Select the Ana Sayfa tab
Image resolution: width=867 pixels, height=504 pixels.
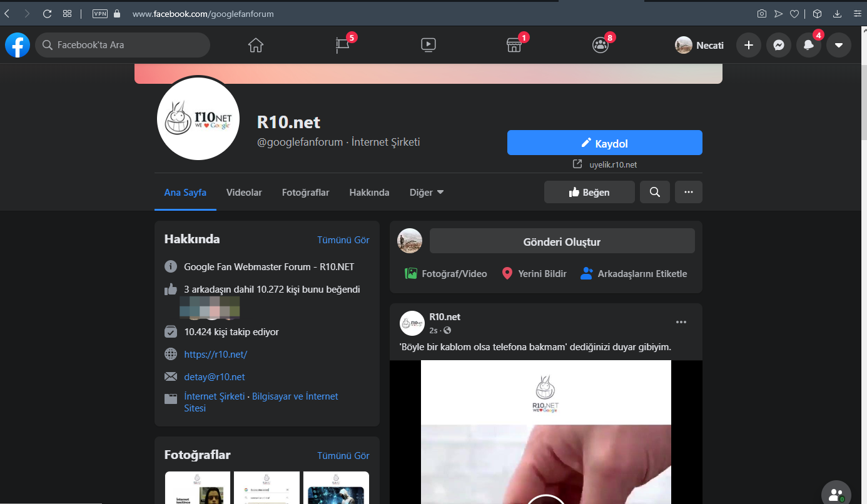pyautogui.click(x=185, y=193)
